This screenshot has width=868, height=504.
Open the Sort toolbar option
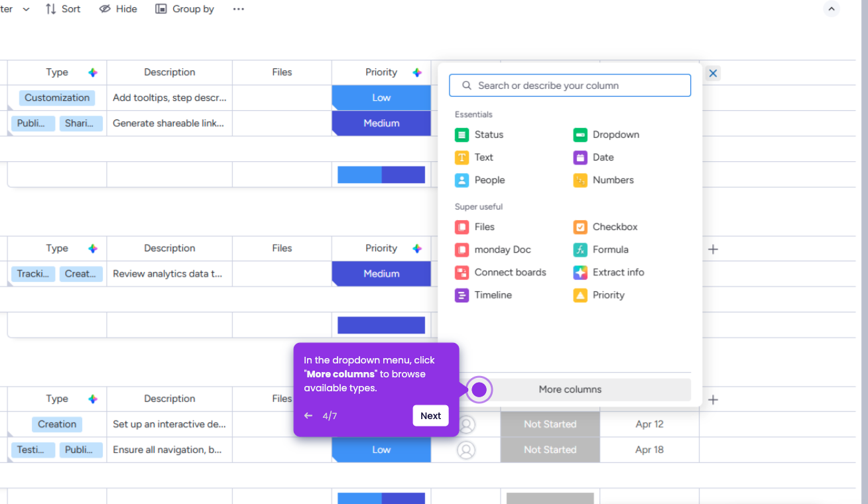tap(63, 9)
